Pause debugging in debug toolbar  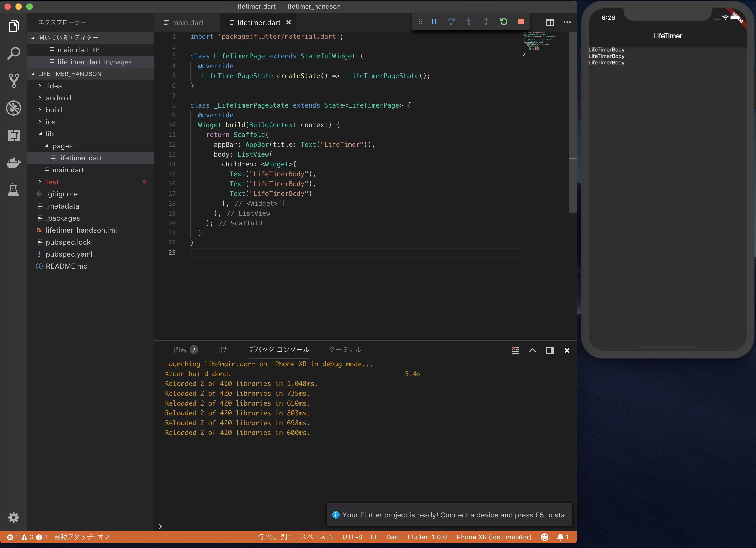coord(434,22)
